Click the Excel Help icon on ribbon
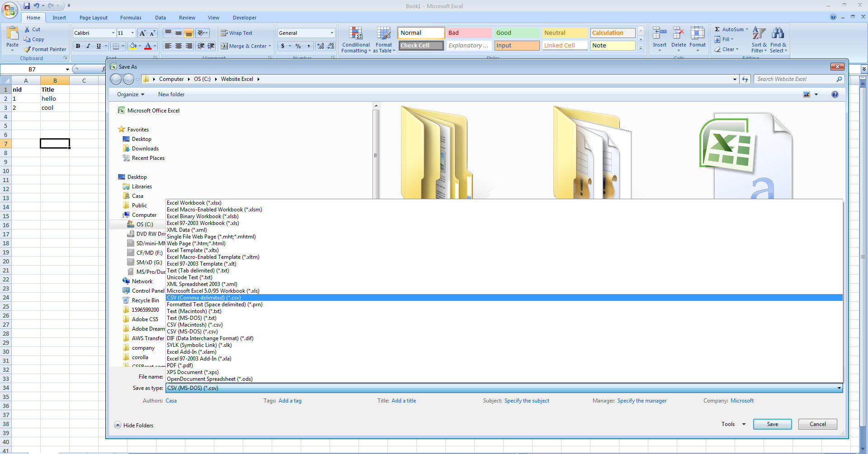The width and height of the screenshot is (868, 454). point(833,17)
